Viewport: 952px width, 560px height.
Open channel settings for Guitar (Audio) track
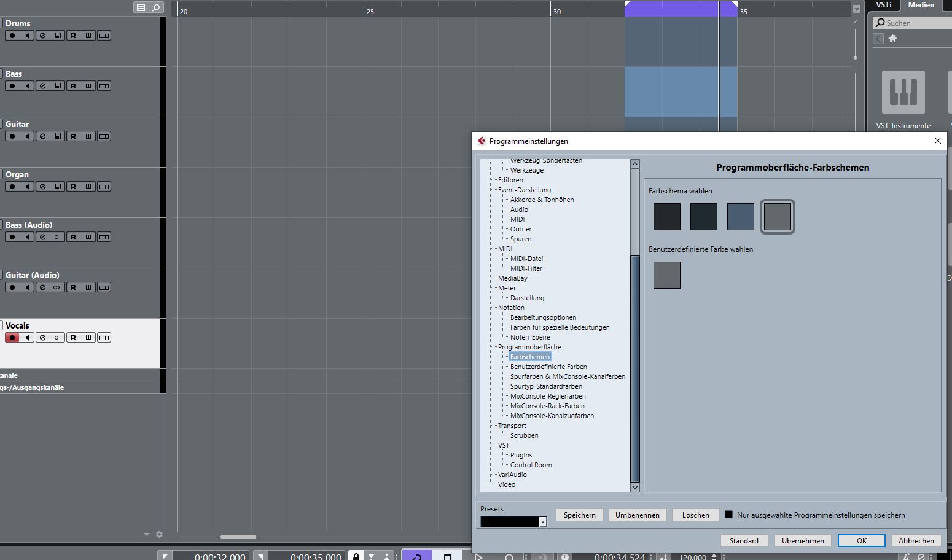tap(42, 287)
